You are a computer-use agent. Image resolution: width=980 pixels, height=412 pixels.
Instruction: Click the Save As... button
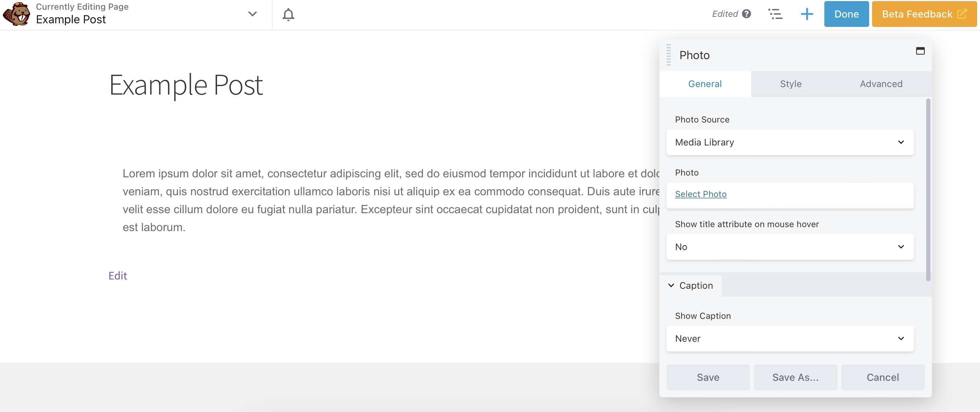[795, 377]
